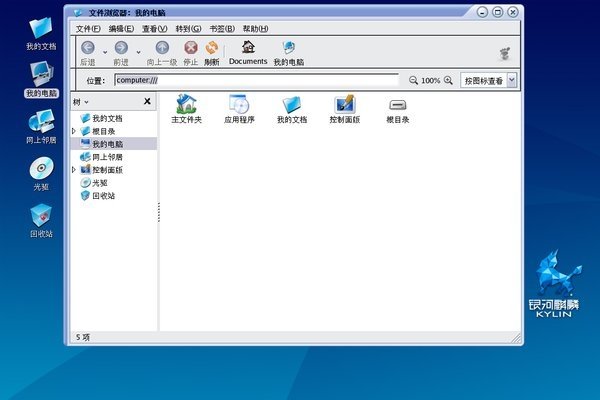Open the Documents home toolbar icon
This screenshot has width=600, height=400.
pos(248,52)
